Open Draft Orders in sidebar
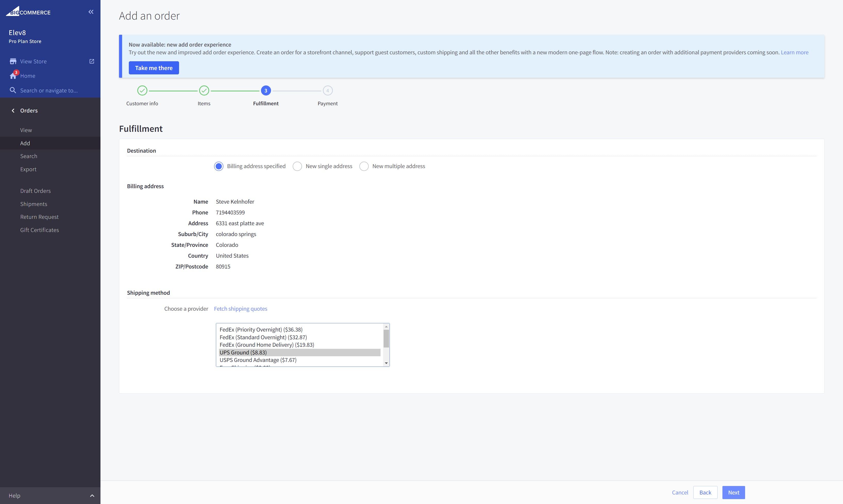Viewport: 843px width, 504px height. point(35,191)
